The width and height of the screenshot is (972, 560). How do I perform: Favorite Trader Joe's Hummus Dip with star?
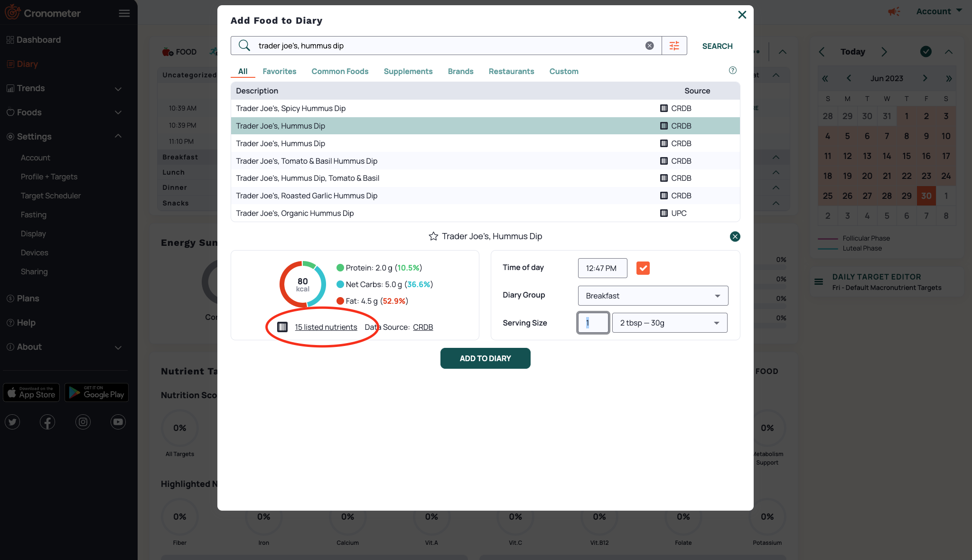[433, 236]
